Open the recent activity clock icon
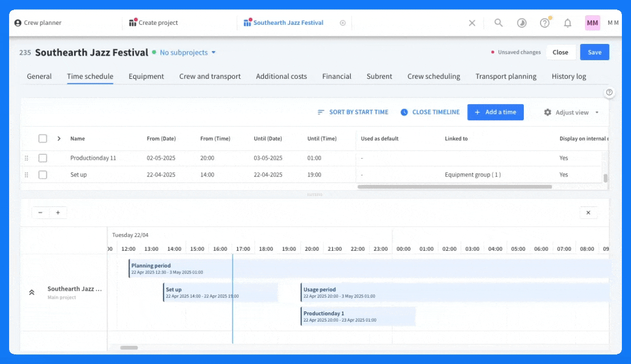The height and width of the screenshot is (364, 631). (x=522, y=23)
